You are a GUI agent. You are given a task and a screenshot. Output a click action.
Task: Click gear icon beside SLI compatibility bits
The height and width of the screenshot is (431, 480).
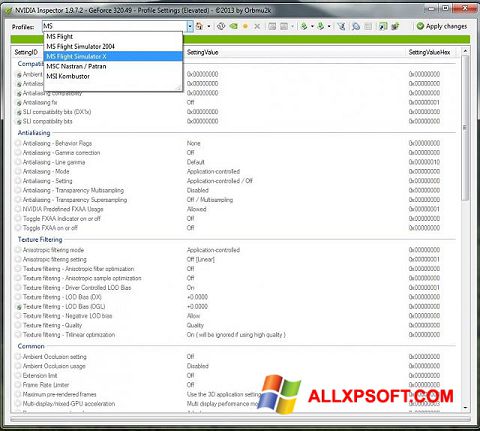click(19, 122)
